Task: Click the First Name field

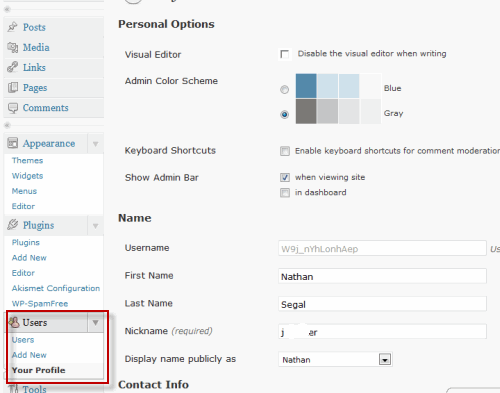Action: click(382, 276)
